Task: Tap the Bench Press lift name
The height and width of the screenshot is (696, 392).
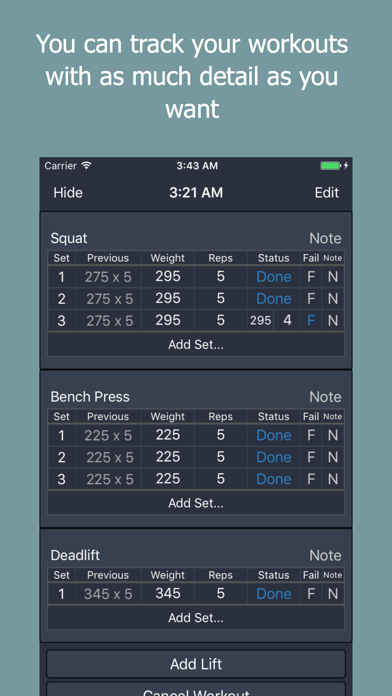Action: pyautogui.click(x=90, y=397)
